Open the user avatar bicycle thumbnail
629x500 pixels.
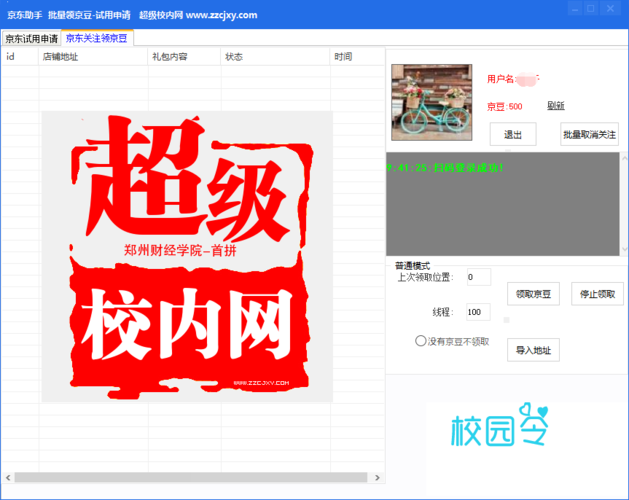[432, 102]
